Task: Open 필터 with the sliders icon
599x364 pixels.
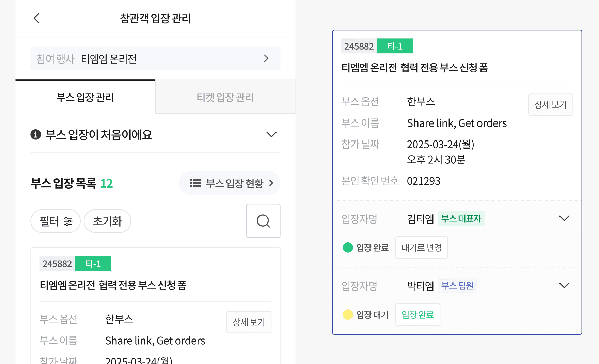Action: [56, 221]
